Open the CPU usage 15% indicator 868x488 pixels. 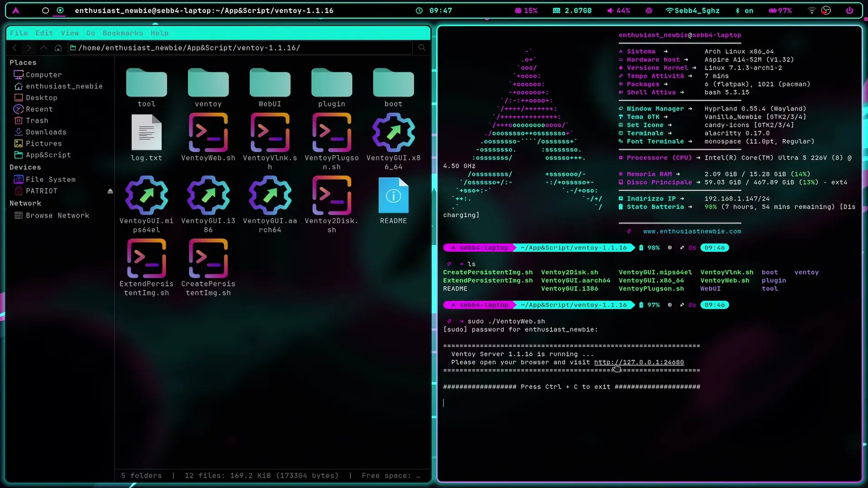[526, 10]
